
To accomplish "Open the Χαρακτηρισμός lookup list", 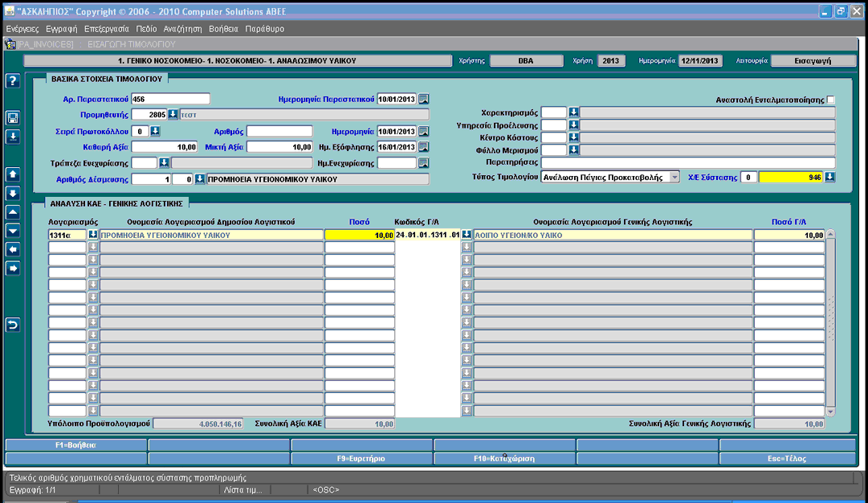I will (574, 112).
